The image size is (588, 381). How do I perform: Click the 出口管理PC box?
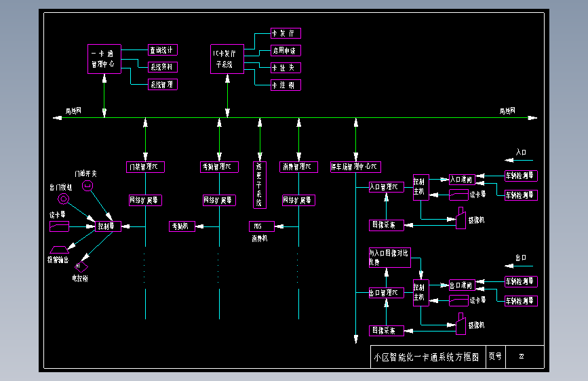[x=387, y=293]
